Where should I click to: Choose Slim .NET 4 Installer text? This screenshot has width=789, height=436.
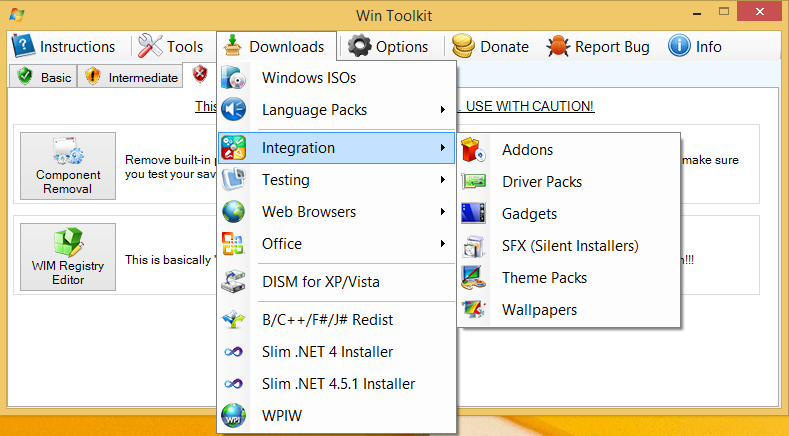(x=328, y=351)
